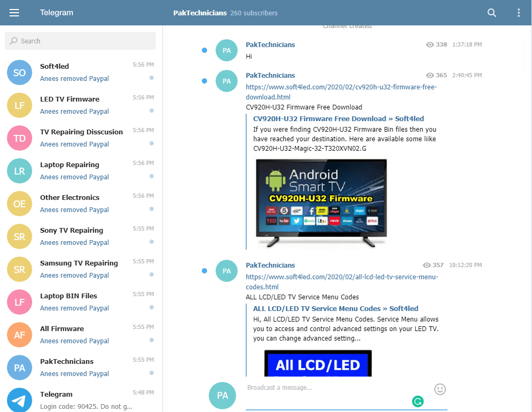
Task: Focus the Search chats field
Action: point(80,41)
